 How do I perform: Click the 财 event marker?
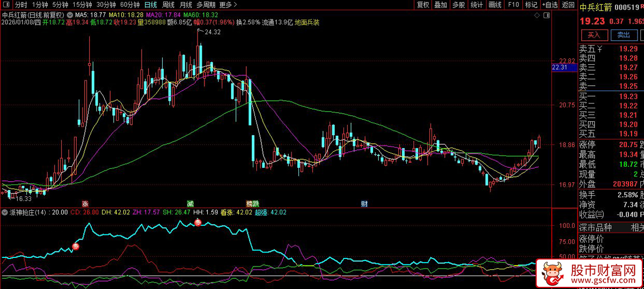pyautogui.click(x=364, y=204)
